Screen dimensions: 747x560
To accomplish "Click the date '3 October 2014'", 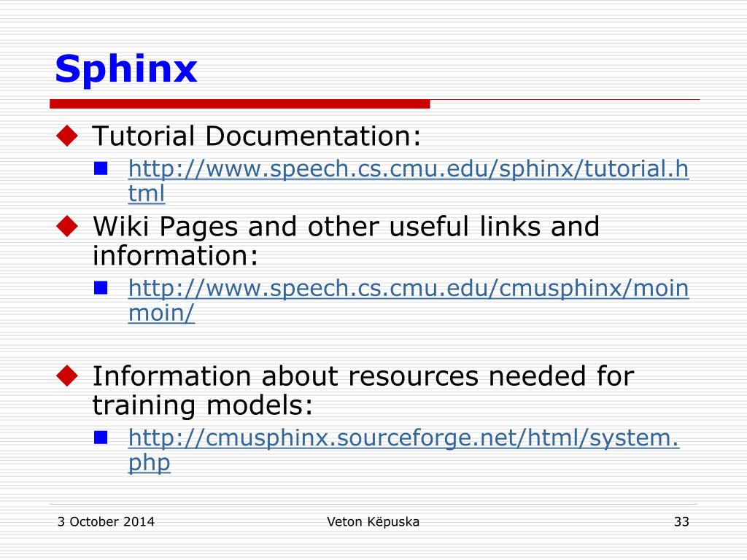I will [x=106, y=522].
